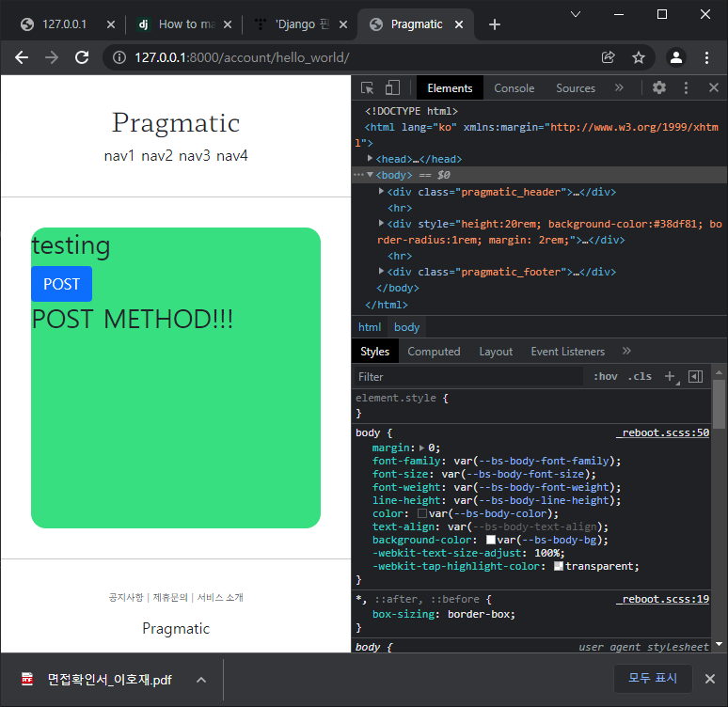Open the background-color white swatch

(491, 540)
